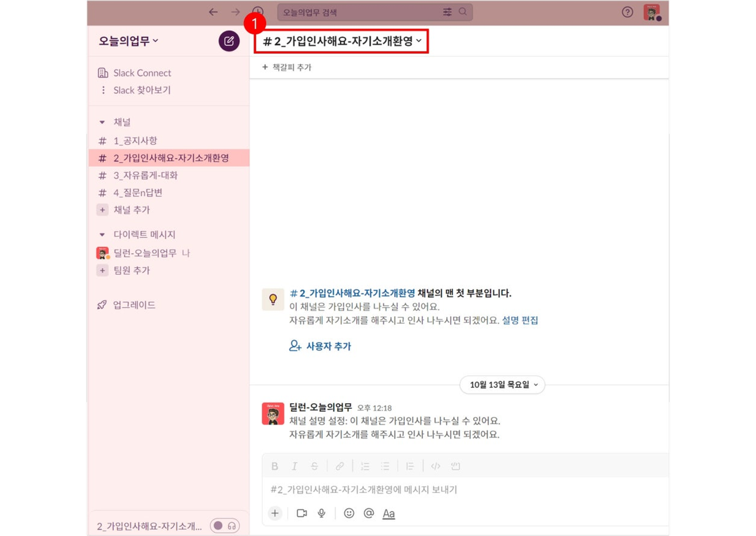The image size is (756, 536).
Task: Toggle strikethrough formatting
Action: [314, 466]
